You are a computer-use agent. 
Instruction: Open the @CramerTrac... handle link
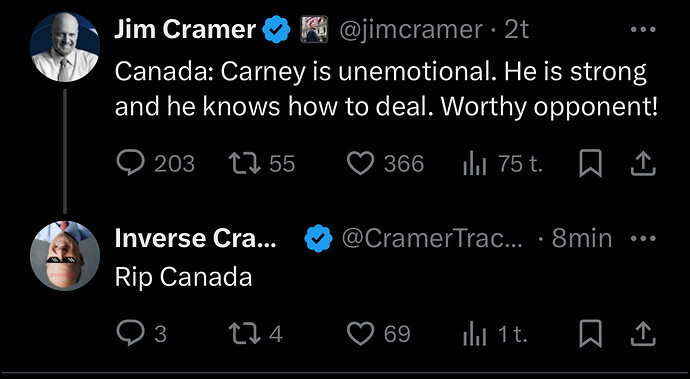click(433, 239)
